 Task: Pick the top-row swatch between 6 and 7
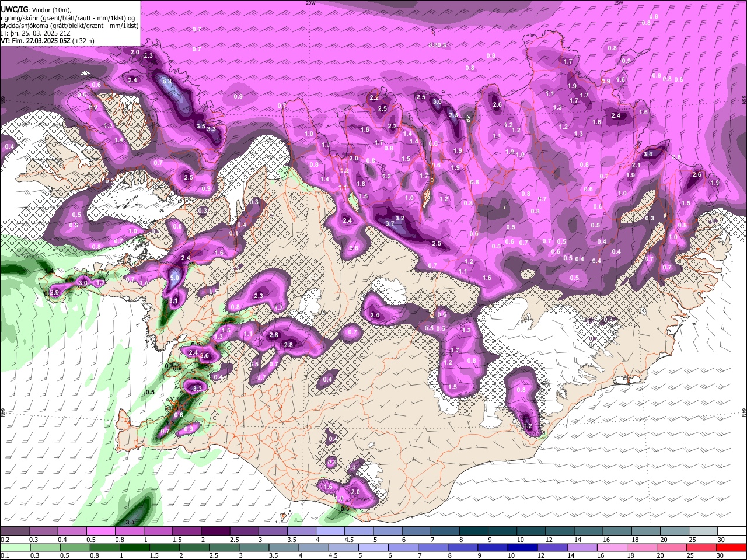point(417,531)
